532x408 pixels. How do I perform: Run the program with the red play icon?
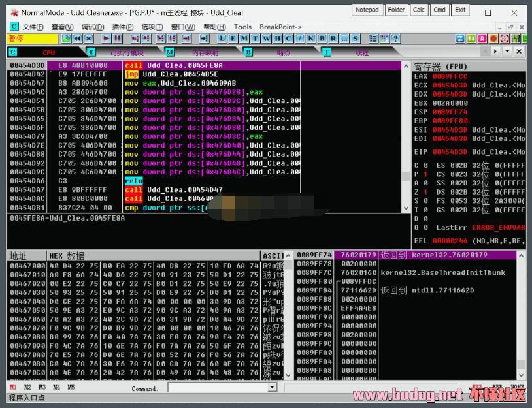pyautogui.click(x=107, y=39)
